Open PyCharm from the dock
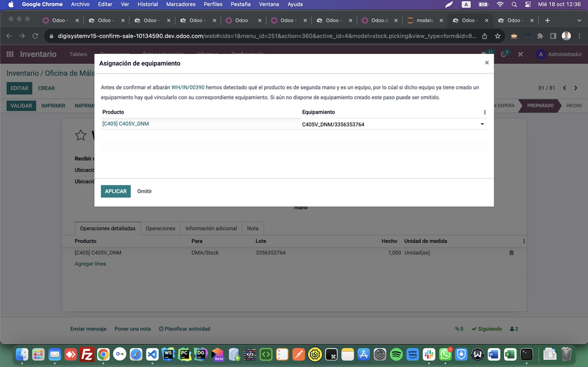Screen dimensions: 588x367 [184, 354]
